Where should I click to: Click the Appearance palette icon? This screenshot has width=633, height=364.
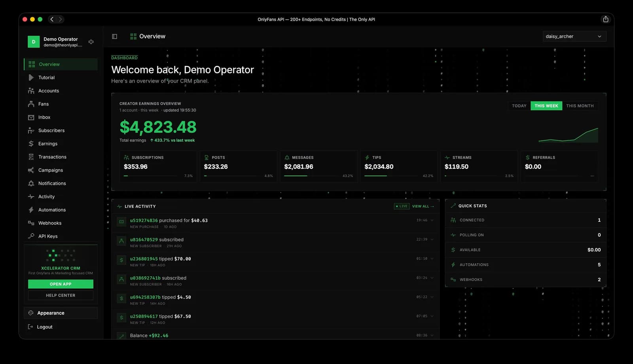tap(31, 313)
